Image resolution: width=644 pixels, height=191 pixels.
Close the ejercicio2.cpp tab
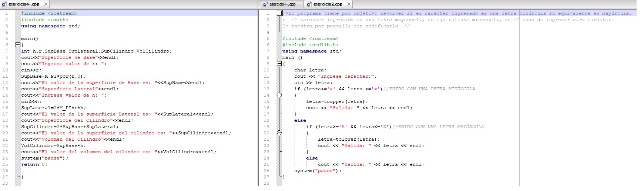(348, 4)
